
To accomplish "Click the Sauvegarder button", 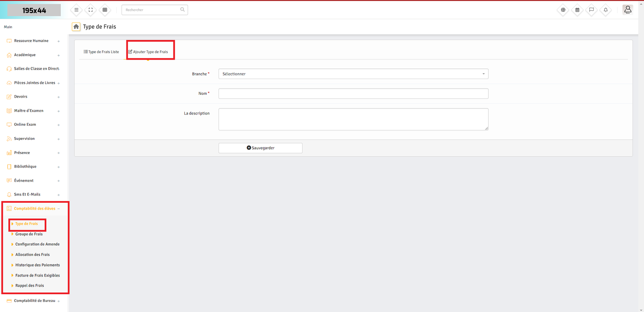I will coord(260,148).
